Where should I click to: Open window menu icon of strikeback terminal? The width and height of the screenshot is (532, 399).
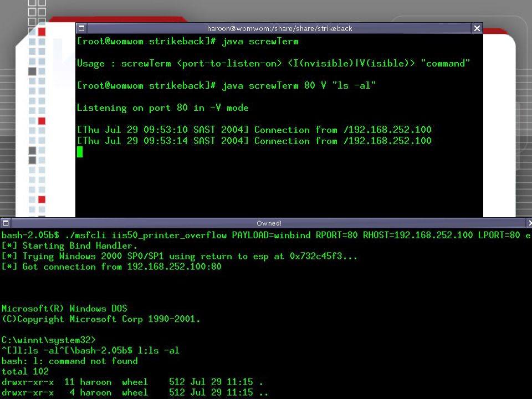pos(81,28)
